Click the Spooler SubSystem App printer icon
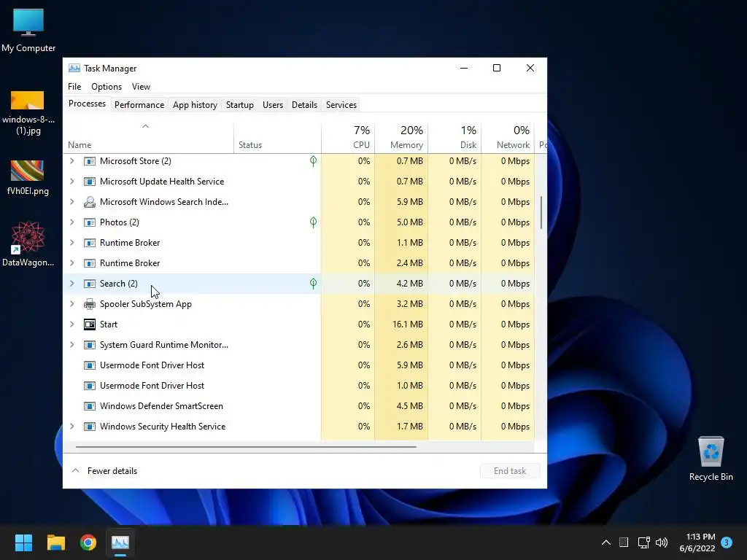747x560 pixels. pyautogui.click(x=90, y=304)
